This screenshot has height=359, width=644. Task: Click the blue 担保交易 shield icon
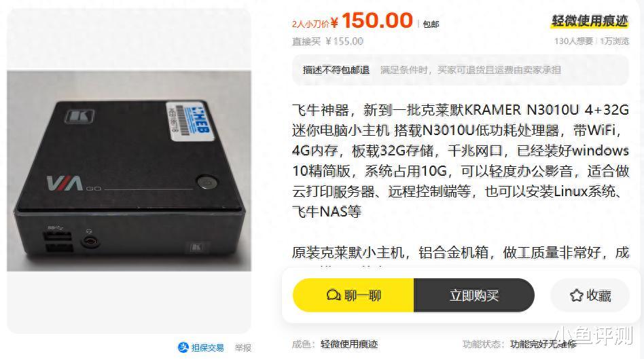[x=183, y=347]
